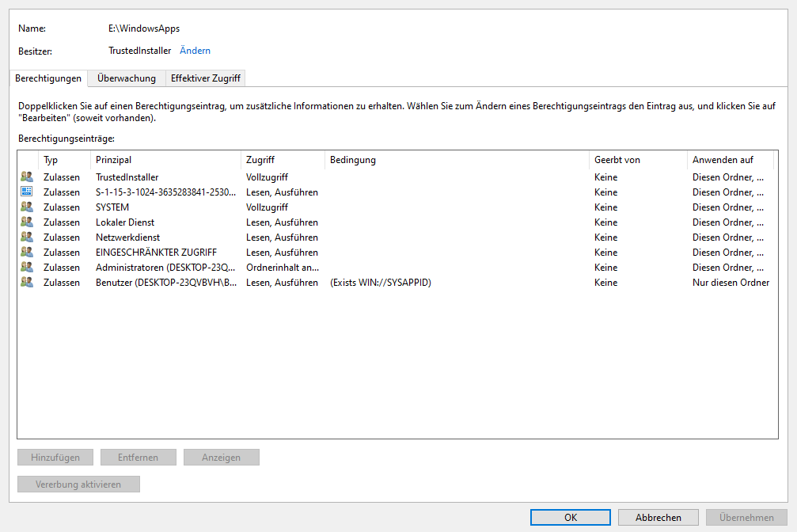Sort entries by the Prinzipal column header
The width and height of the screenshot is (797, 532).
(x=113, y=159)
